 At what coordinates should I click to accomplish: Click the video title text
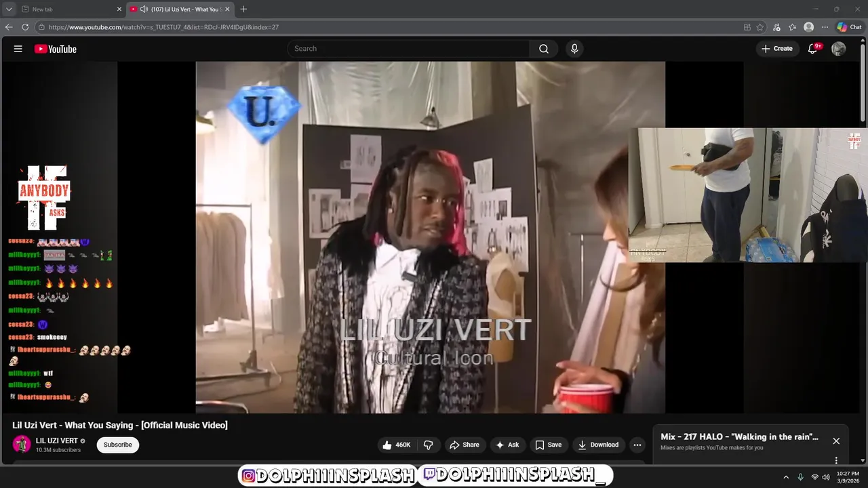click(x=120, y=425)
